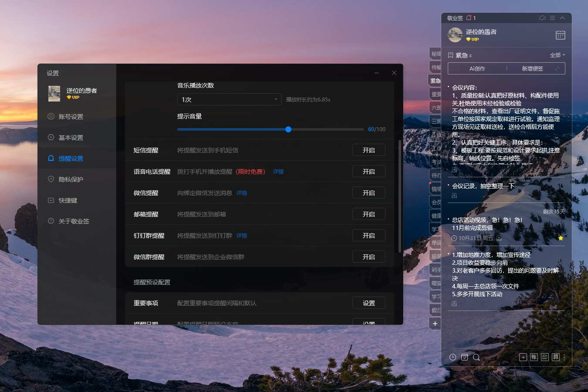This screenshot has height=392, width=588.
Task: Click the settings dialog vertical scrollbar
Action: coord(400,196)
